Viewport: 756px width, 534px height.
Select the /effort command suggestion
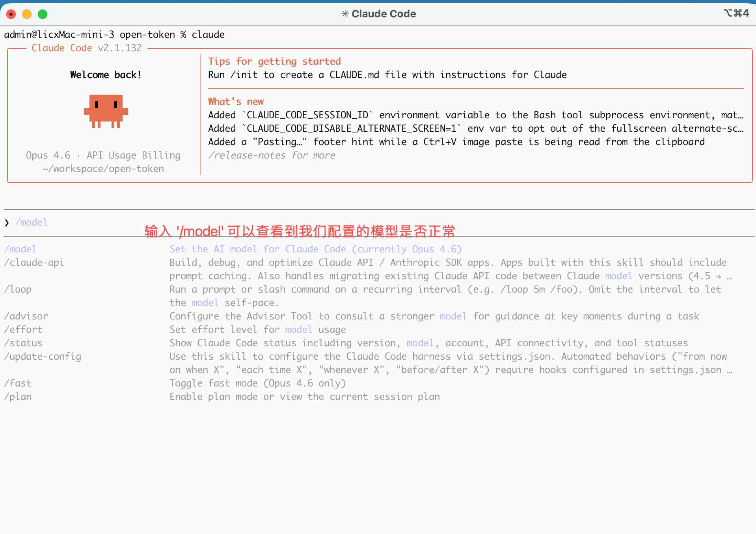coord(23,330)
